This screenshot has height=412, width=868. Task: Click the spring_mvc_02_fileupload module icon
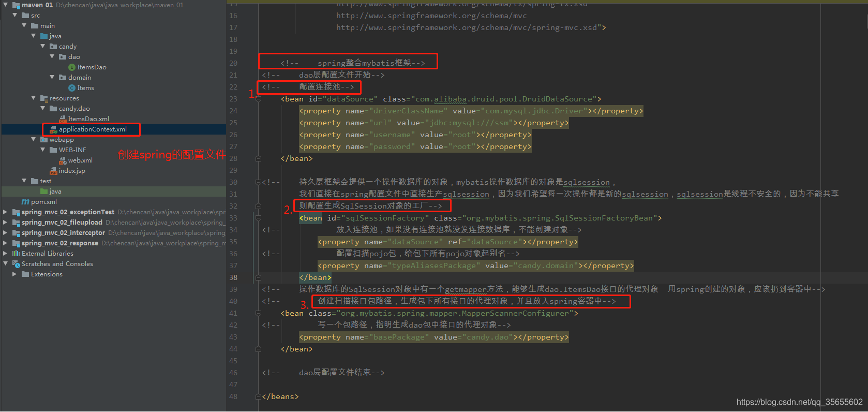tap(16, 223)
